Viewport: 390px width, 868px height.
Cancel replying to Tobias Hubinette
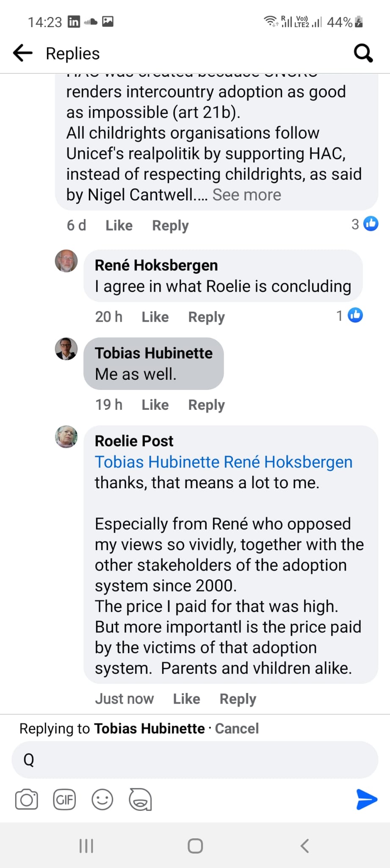[237, 729]
